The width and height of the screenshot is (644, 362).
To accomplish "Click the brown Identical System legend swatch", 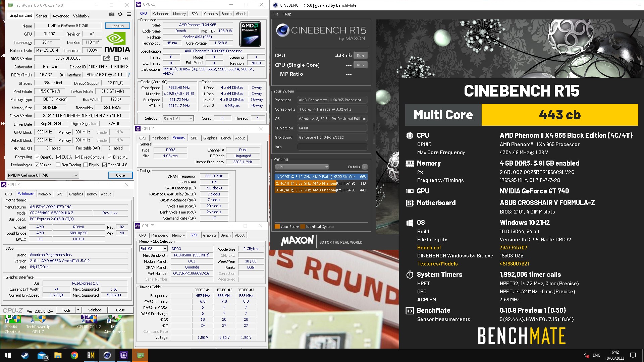I will (x=303, y=227).
